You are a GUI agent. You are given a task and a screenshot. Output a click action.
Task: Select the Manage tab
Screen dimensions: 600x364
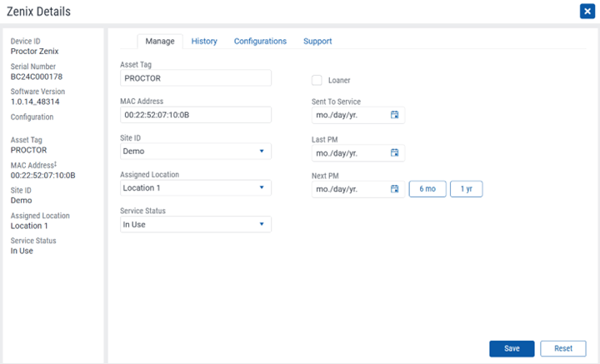click(160, 42)
